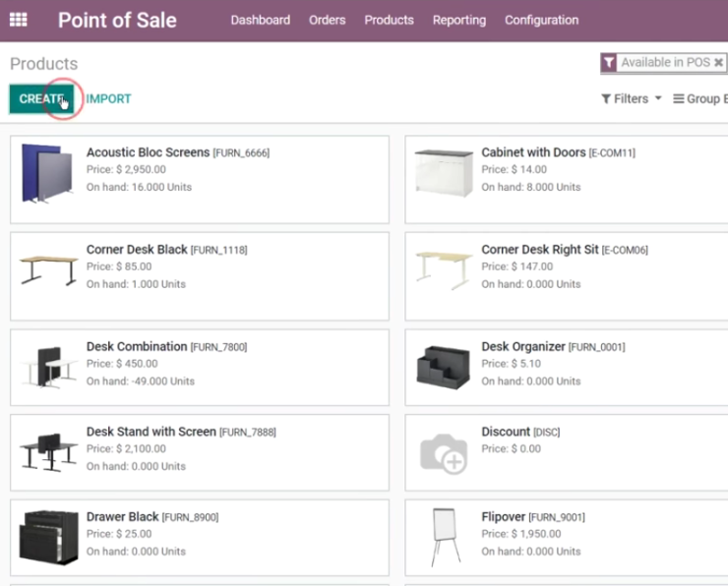728x586 pixels.
Task: Click the Price $ 1,950.00 text
Action: [x=521, y=534]
